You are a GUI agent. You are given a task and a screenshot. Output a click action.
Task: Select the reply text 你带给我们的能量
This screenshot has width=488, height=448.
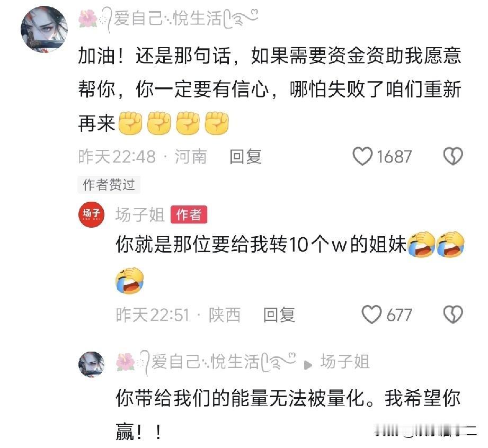click(288, 415)
